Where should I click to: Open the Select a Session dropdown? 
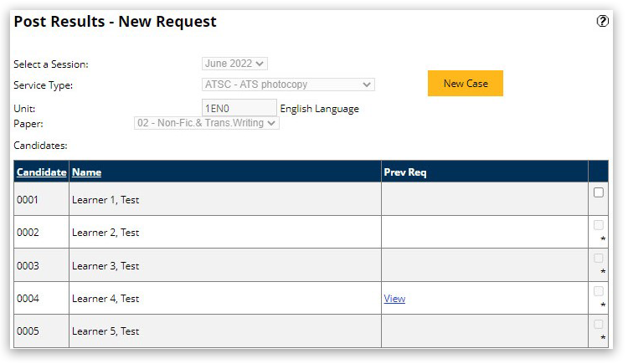234,64
